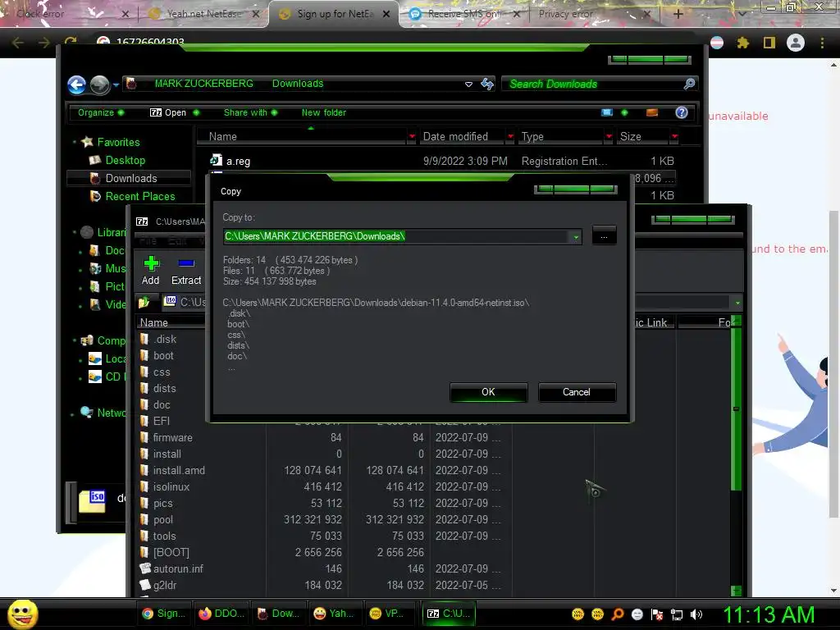
Task: Select the autorun.inf file
Action: pyautogui.click(x=178, y=569)
